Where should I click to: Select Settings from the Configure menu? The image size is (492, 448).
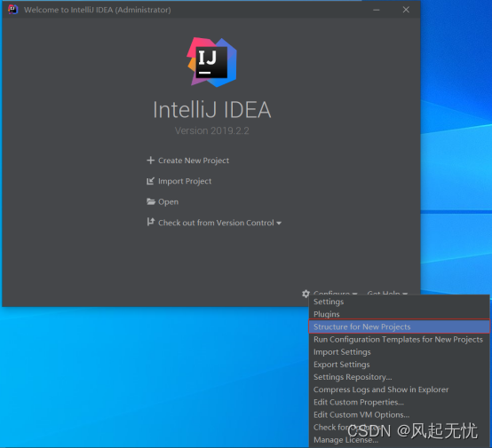pyautogui.click(x=399, y=302)
